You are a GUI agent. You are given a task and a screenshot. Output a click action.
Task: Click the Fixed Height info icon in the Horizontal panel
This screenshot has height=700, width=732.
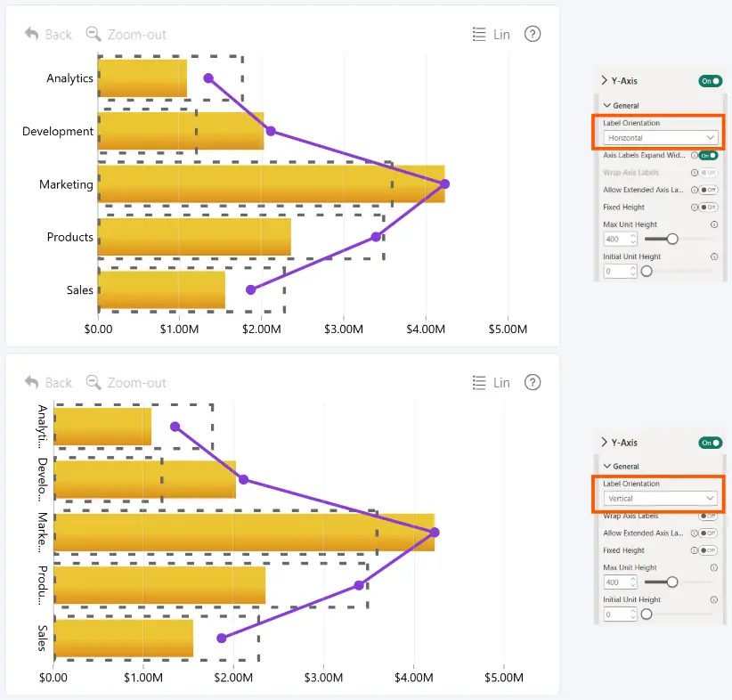pyautogui.click(x=695, y=208)
